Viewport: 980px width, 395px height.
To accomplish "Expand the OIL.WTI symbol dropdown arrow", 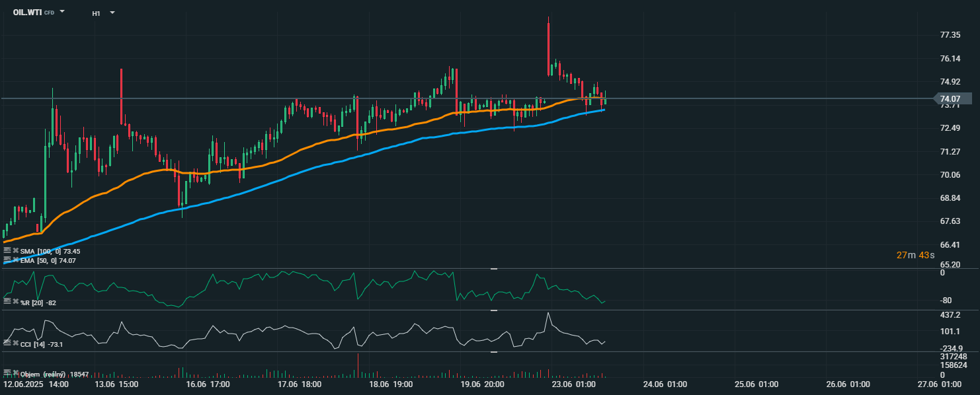I will (62, 12).
